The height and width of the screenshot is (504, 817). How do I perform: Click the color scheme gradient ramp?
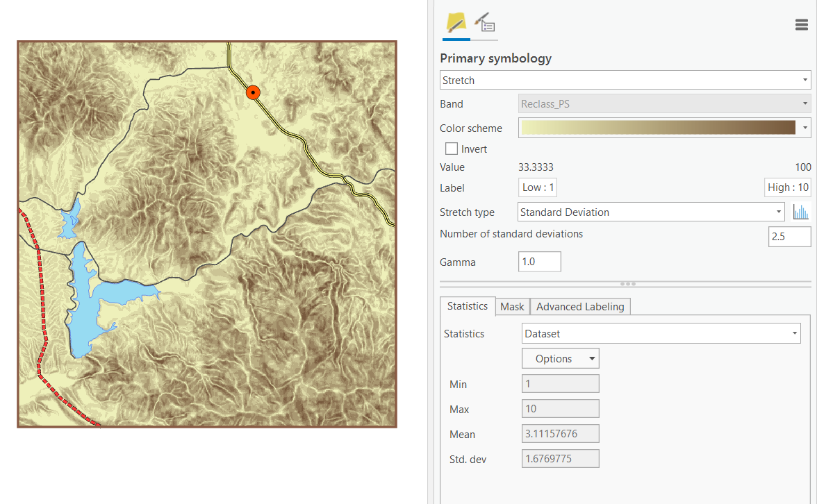click(658, 128)
